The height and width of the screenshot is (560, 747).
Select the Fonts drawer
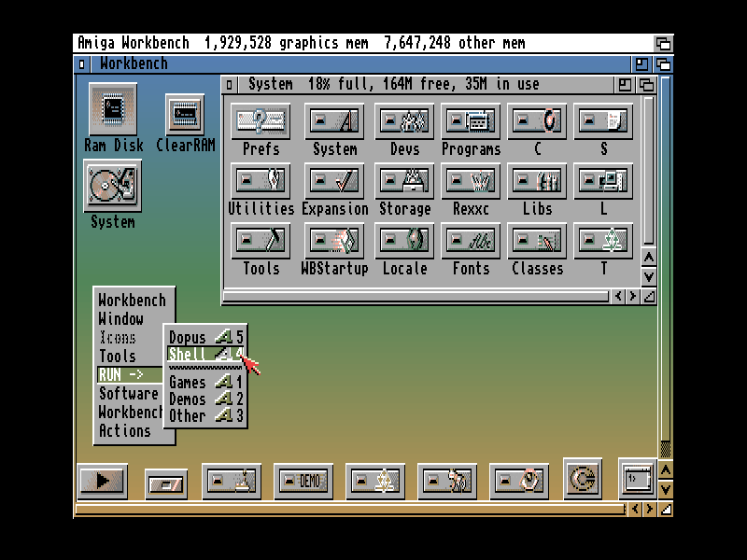(x=471, y=241)
